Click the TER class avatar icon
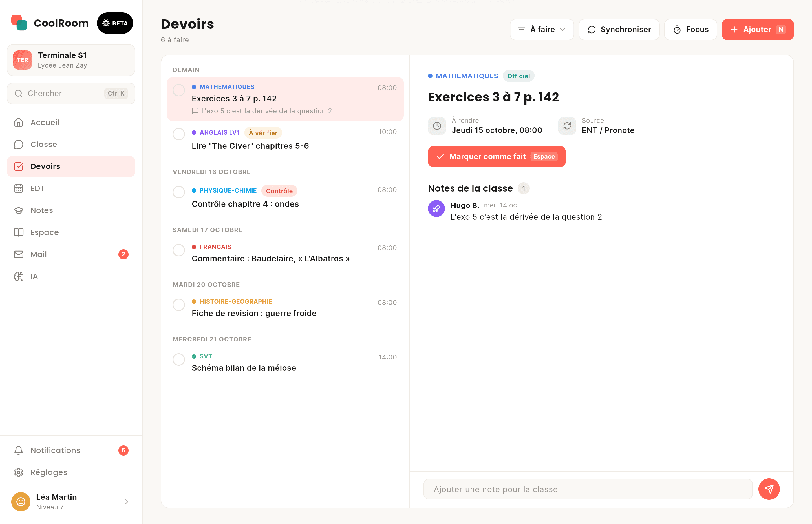812x524 pixels. click(23, 60)
